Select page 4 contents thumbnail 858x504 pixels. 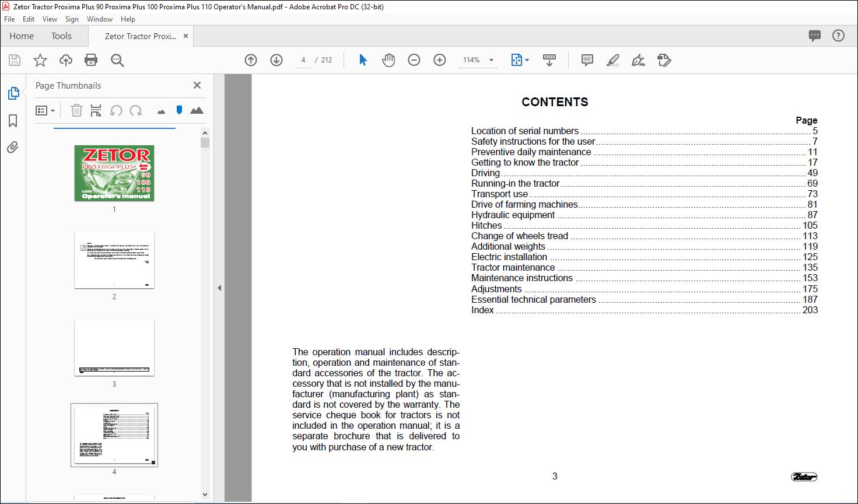[114, 435]
